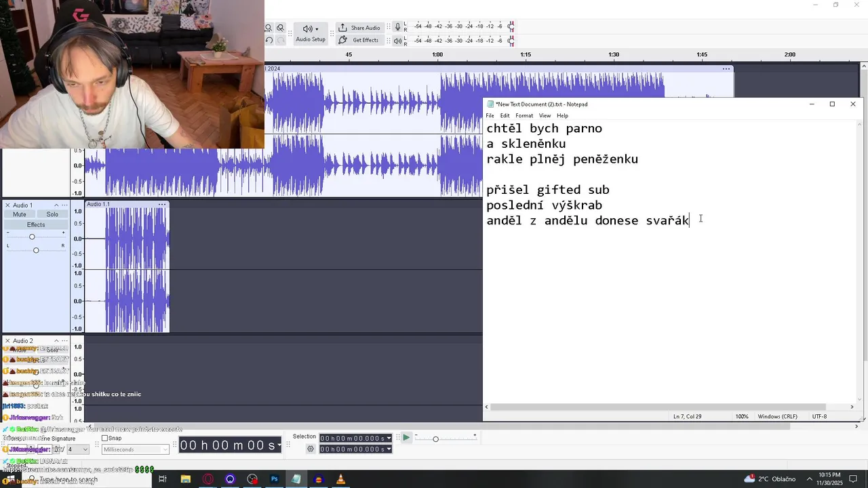This screenshot has height=488, width=868.
Task: Open the Audio 1 track options menu dots
Action: [65, 205]
